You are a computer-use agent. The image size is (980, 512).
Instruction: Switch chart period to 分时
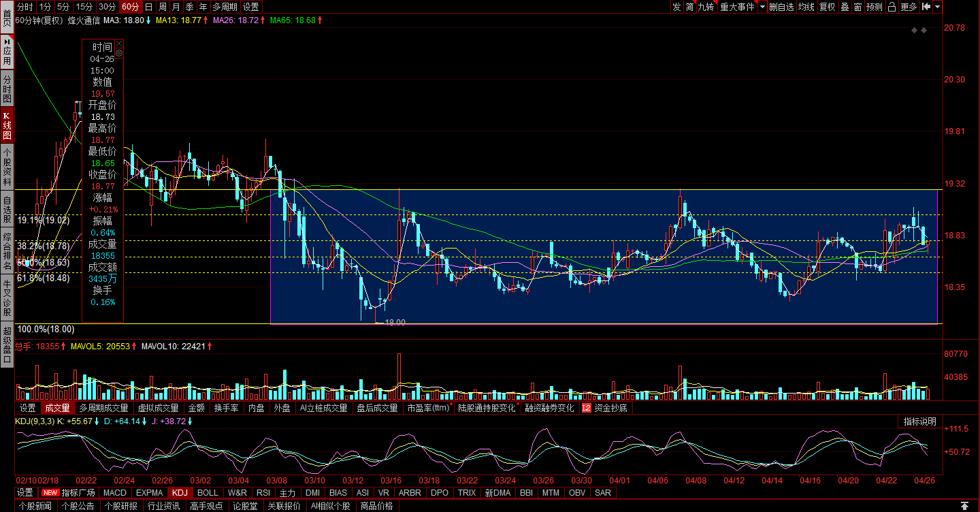tap(24, 7)
